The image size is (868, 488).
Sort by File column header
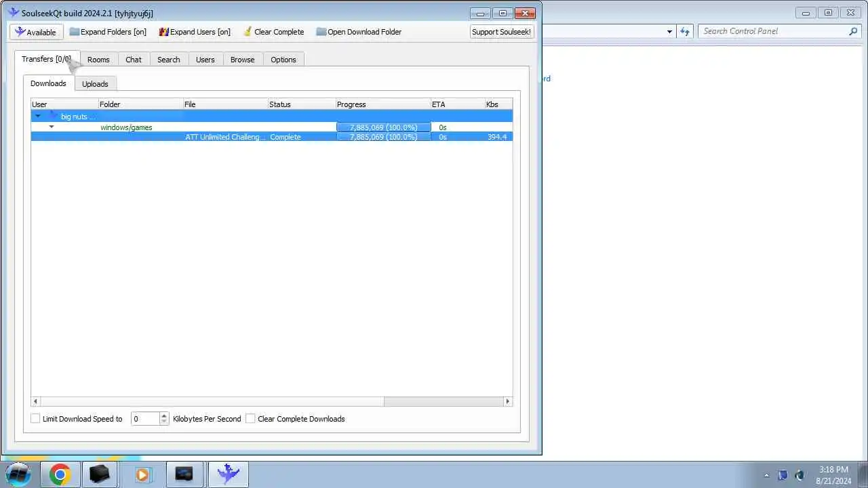[226, 104]
